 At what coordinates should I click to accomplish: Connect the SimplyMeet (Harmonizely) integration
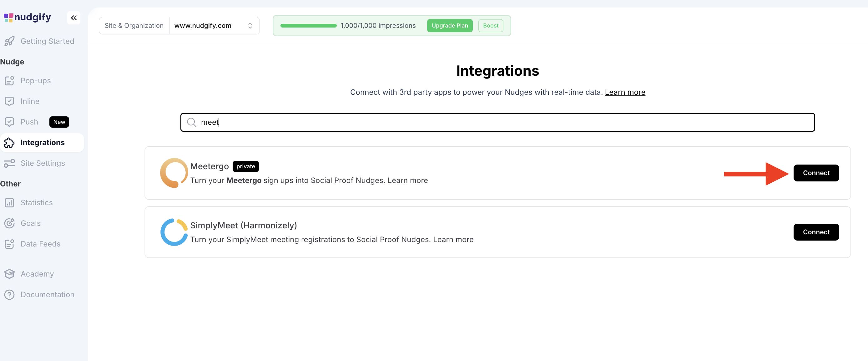(816, 232)
